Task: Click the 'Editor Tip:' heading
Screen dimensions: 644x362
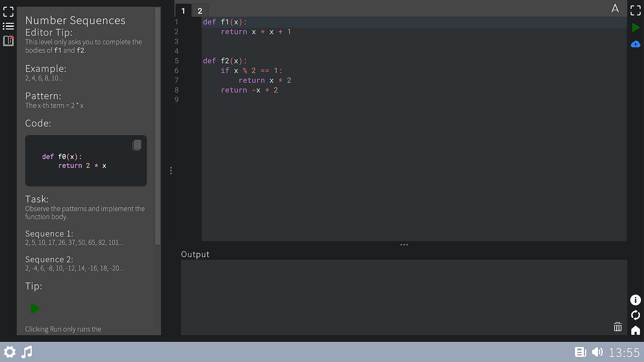Action: [49, 33]
